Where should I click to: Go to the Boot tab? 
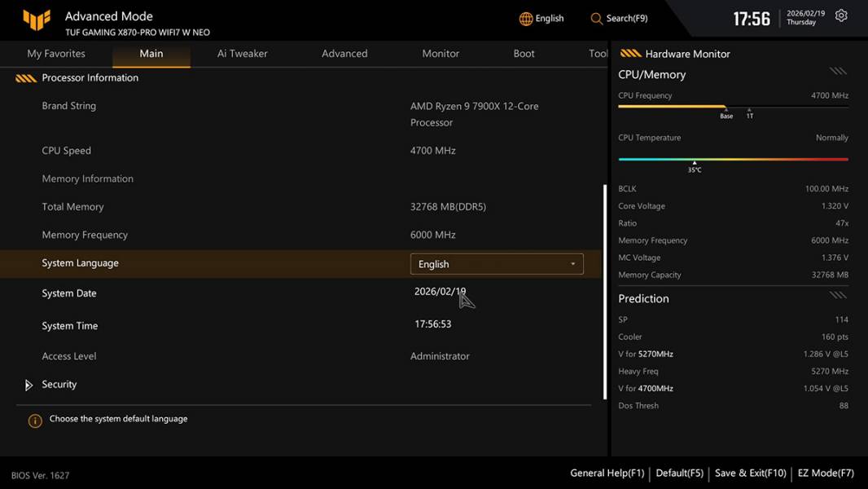click(x=524, y=54)
